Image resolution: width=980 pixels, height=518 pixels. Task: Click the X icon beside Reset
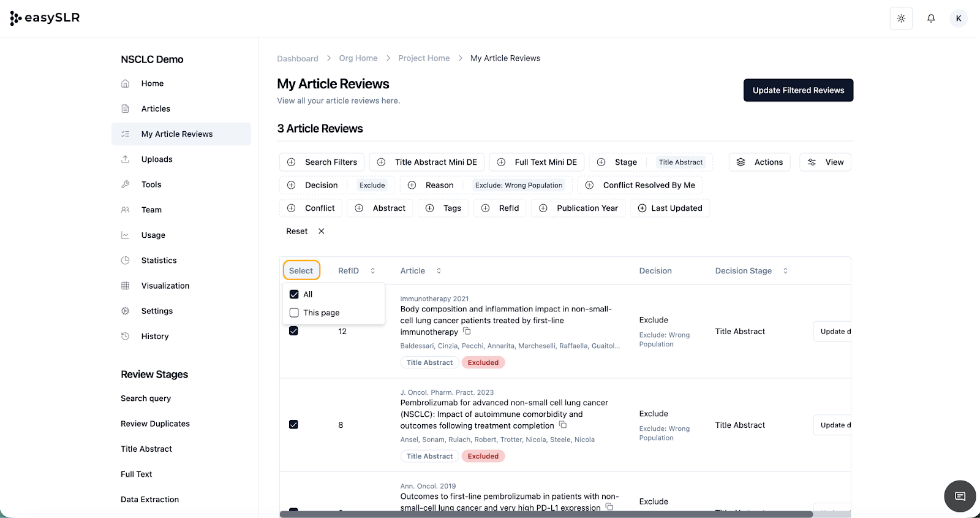point(322,231)
